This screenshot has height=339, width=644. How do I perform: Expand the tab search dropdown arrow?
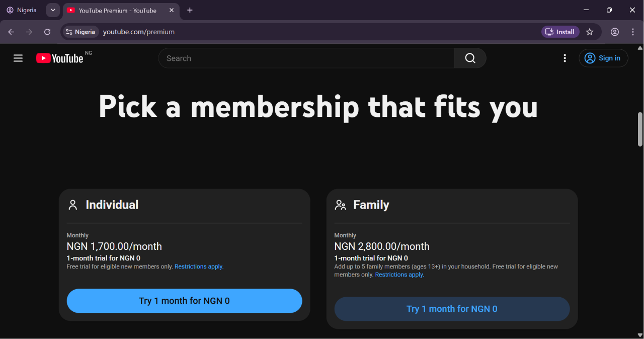click(53, 10)
